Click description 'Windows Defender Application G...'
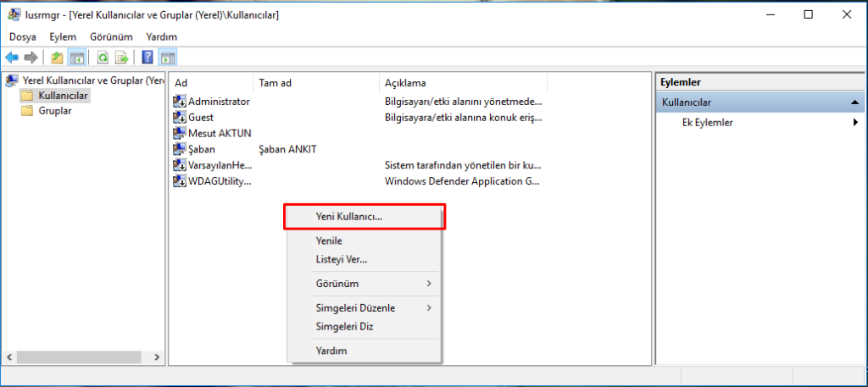The image size is (868, 387). (463, 180)
